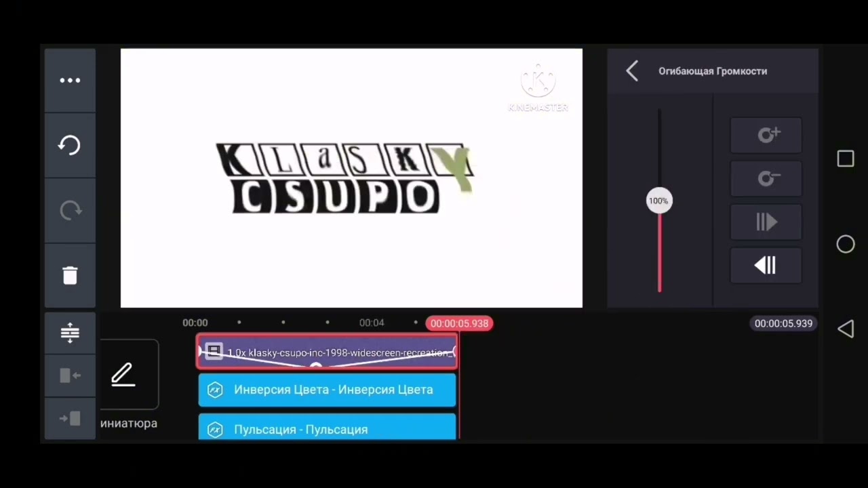868x488 pixels.
Task: Add a volume envelope keyframe
Action: coord(766,135)
